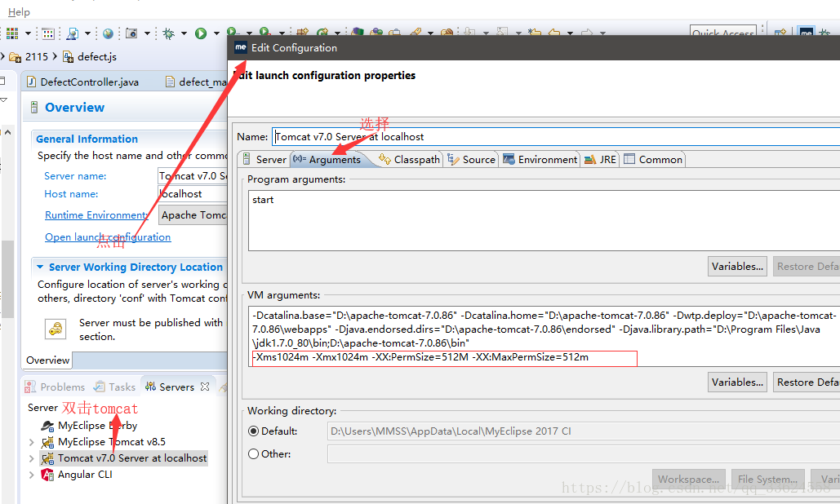Open the Run dropdown arrow beside the play icon
Screen dimensions: 840x504
point(216,33)
